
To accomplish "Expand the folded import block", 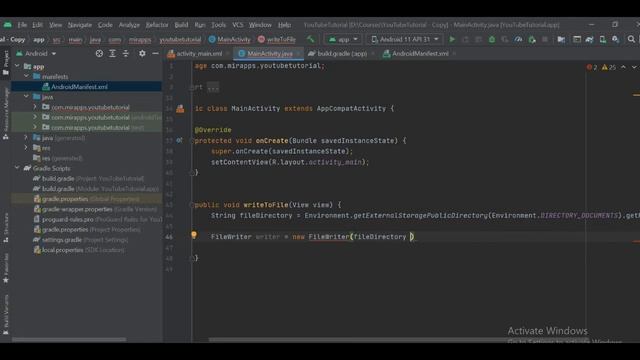I will 213,87.
